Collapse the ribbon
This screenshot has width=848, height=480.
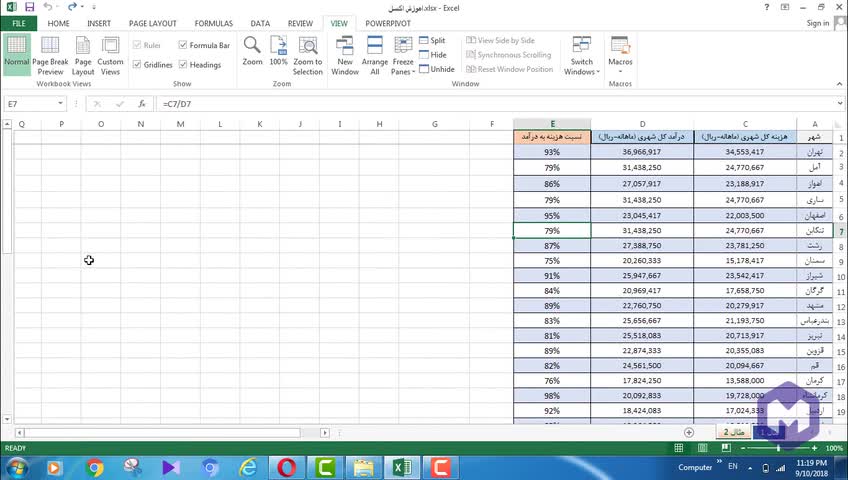click(839, 84)
